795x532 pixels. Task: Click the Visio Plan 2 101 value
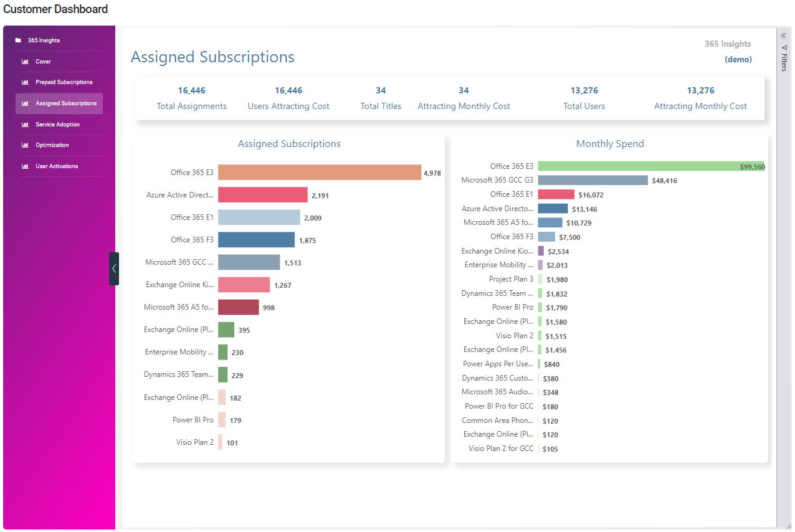(x=232, y=443)
